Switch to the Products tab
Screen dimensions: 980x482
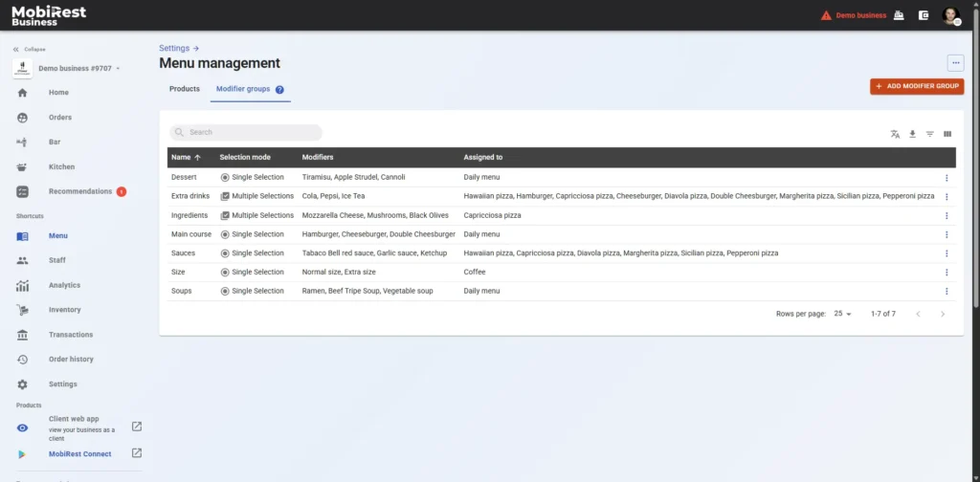185,89
